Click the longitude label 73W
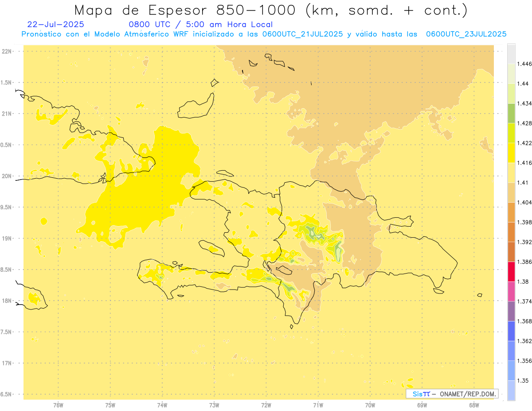Screen dimensions: 532x411 click(x=214, y=405)
